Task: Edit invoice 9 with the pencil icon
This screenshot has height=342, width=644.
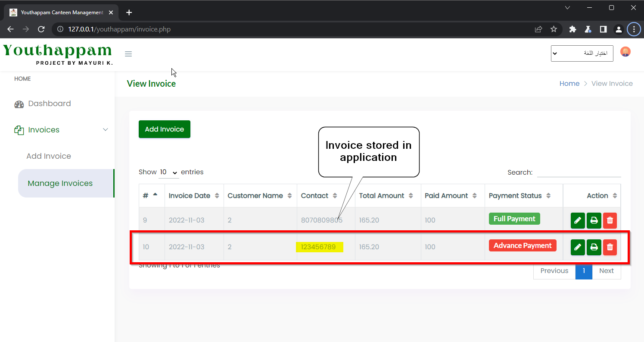Action: click(578, 220)
